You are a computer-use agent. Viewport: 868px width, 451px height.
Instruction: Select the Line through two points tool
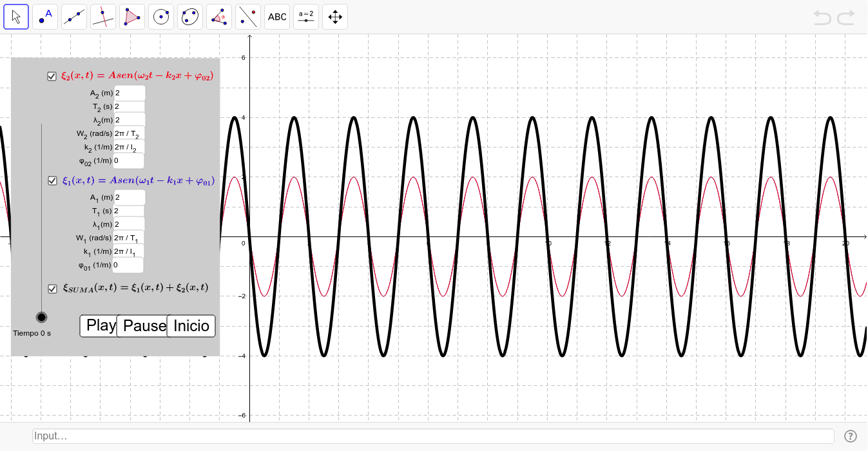point(74,17)
